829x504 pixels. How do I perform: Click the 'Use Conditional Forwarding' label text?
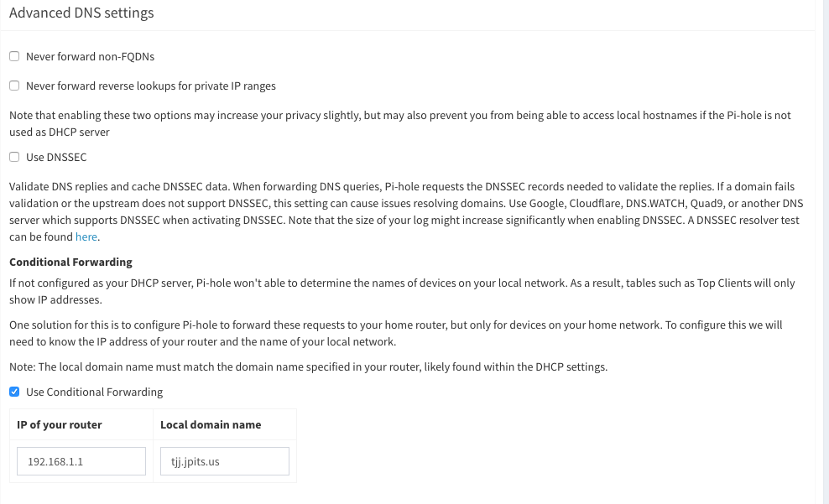tap(94, 392)
